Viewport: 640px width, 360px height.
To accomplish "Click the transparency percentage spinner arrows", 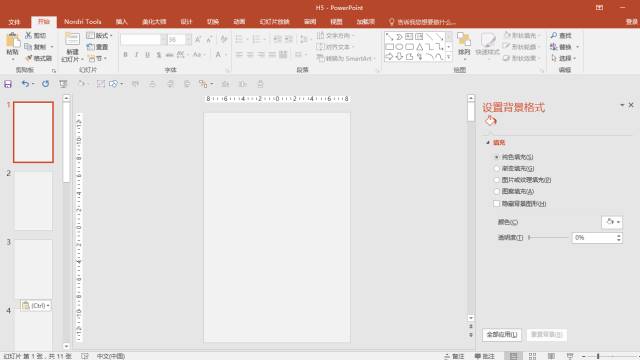I will 619,238.
